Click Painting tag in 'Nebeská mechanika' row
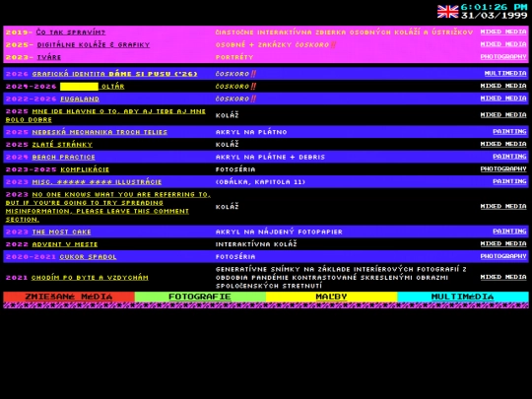 click(x=509, y=132)
